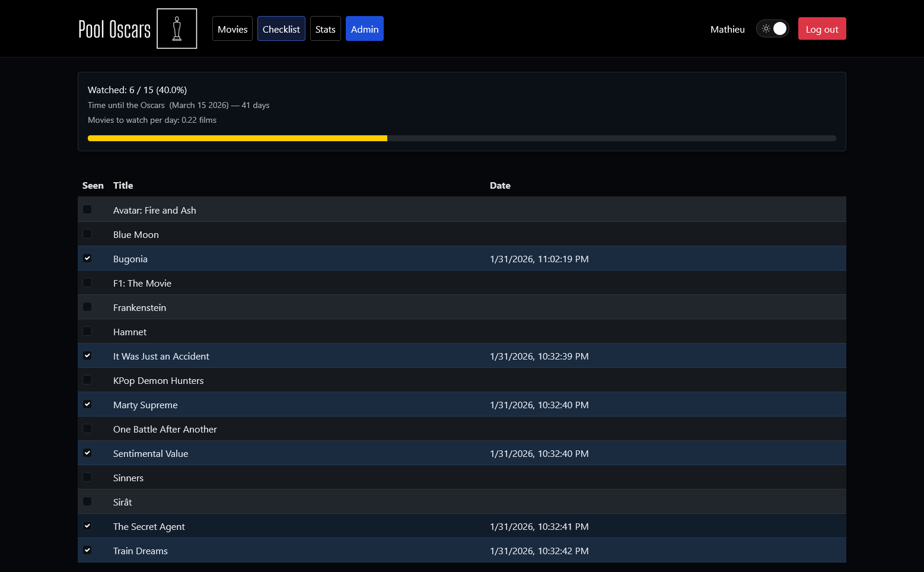
Task: Click the Pool Oscars title text
Action: pyautogui.click(x=114, y=29)
